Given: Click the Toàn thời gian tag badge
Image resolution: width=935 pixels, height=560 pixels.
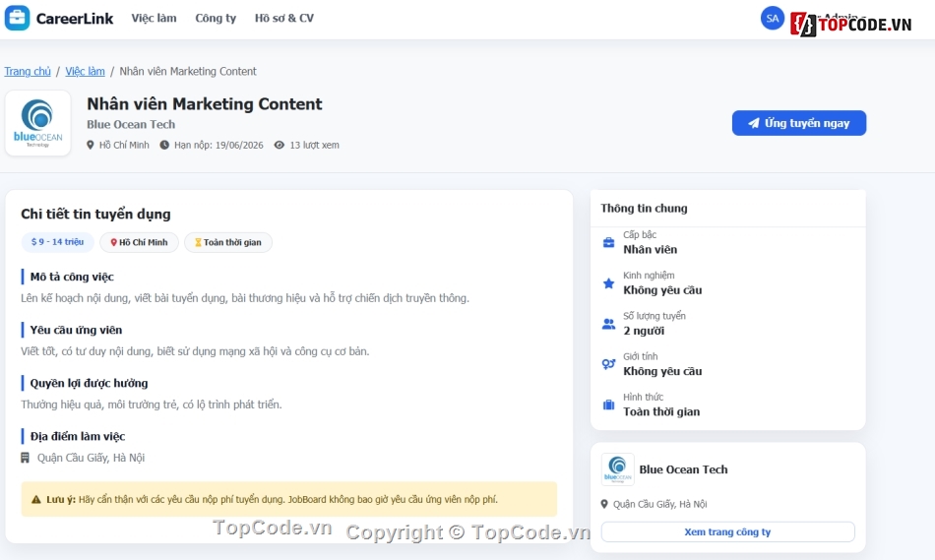Looking at the screenshot, I should pyautogui.click(x=227, y=242).
